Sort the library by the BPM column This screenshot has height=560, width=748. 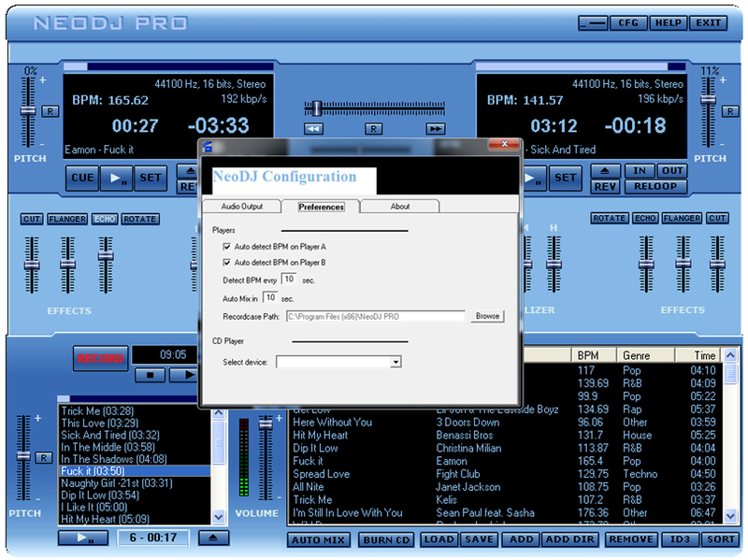click(594, 355)
